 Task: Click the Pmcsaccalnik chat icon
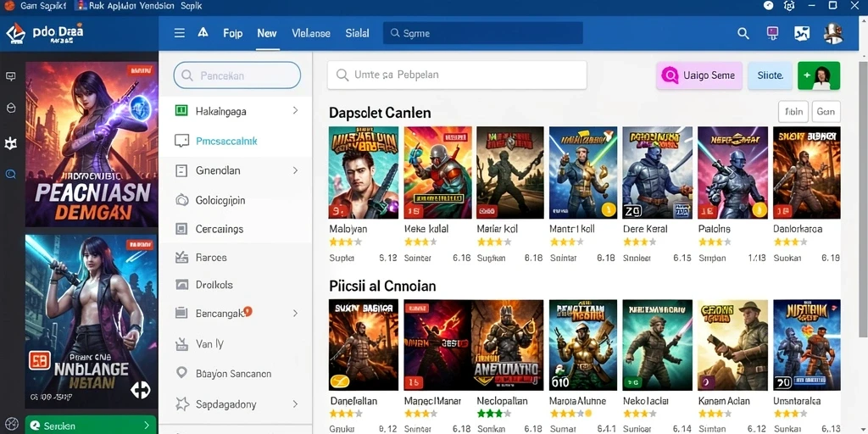pyautogui.click(x=181, y=142)
